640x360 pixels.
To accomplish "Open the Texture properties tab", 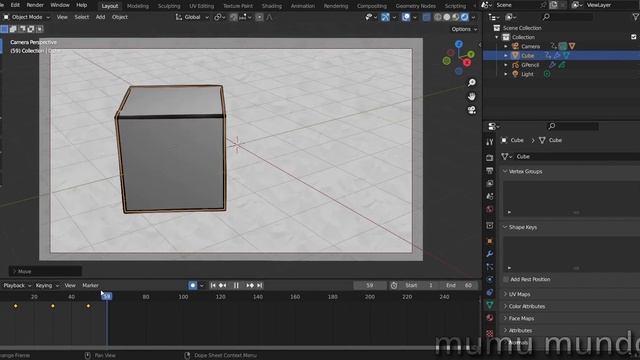I will coord(490,333).
